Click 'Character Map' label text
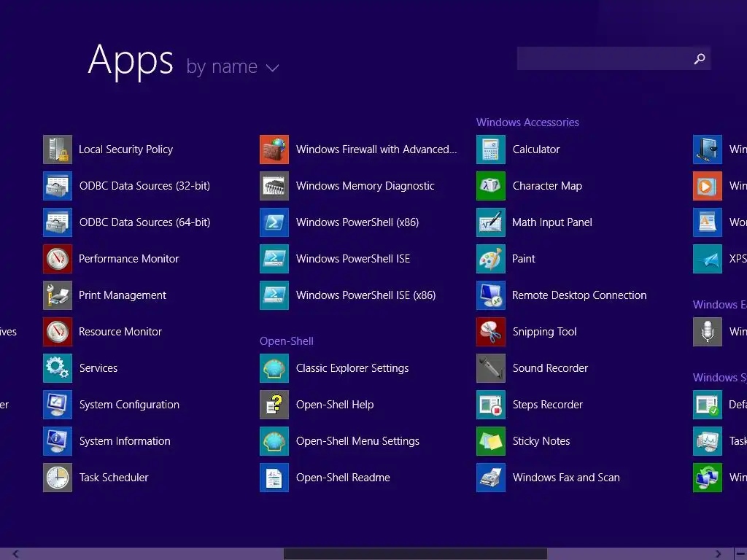Viewport: 747px width, 560px height. 547,186
